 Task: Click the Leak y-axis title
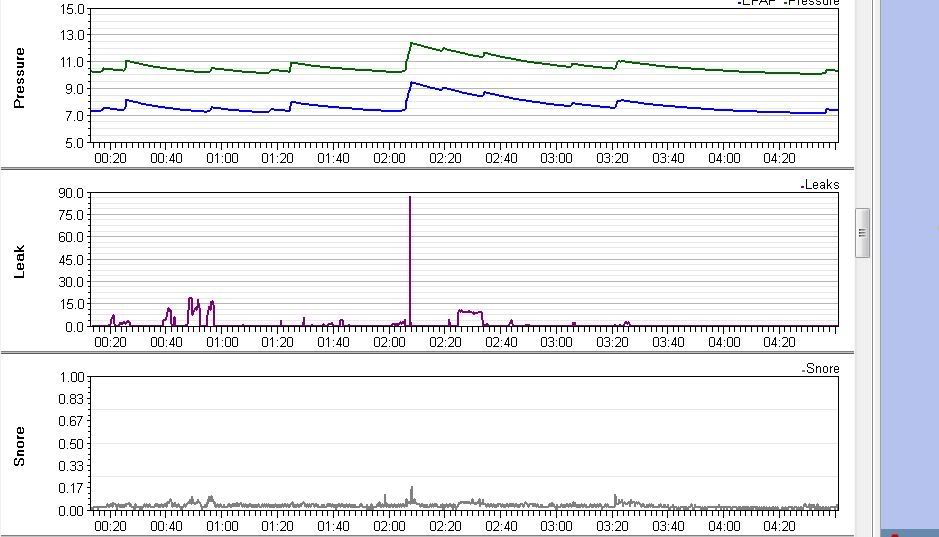[18, 260]
